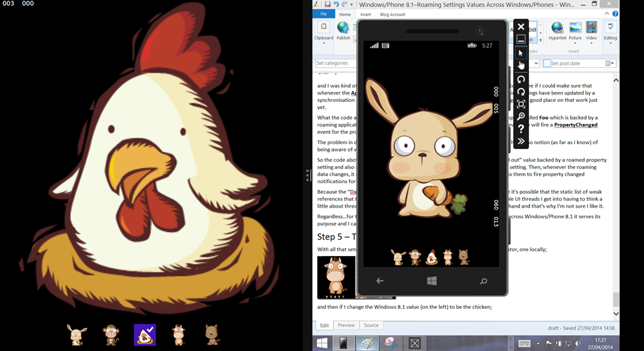Select the cow thumbnail in the Windows app
The width and height of the screenshot is (644, 351).
pos(178,335)
